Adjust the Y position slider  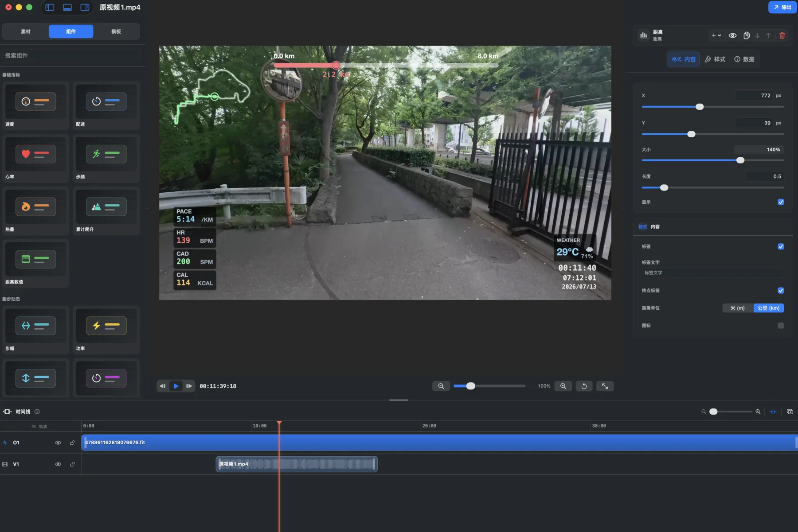click(691, 134)
